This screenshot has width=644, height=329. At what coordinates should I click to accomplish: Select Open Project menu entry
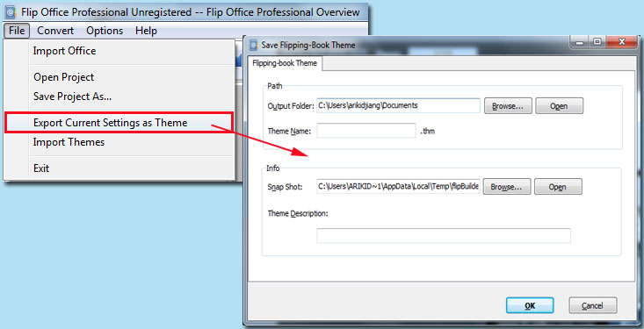119,77
